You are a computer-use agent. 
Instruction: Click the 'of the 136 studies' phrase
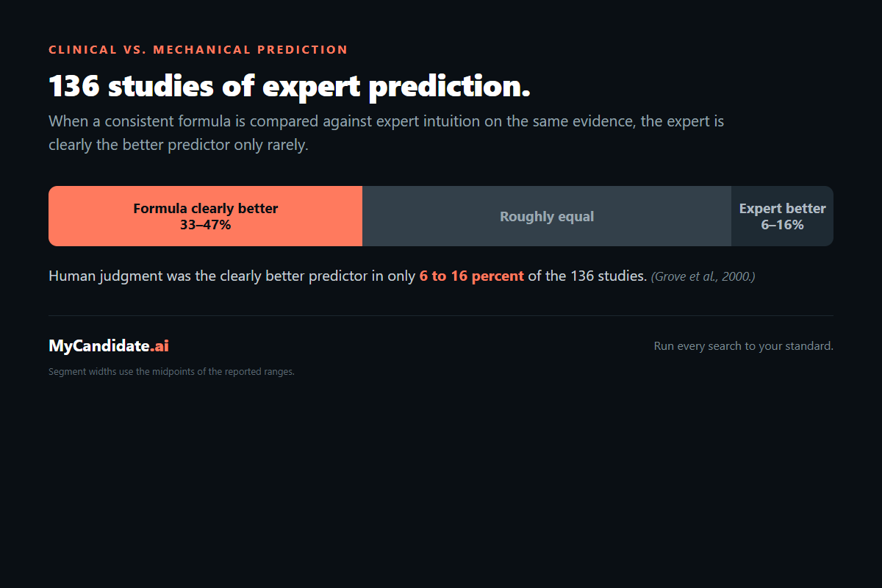coord(587,276)
